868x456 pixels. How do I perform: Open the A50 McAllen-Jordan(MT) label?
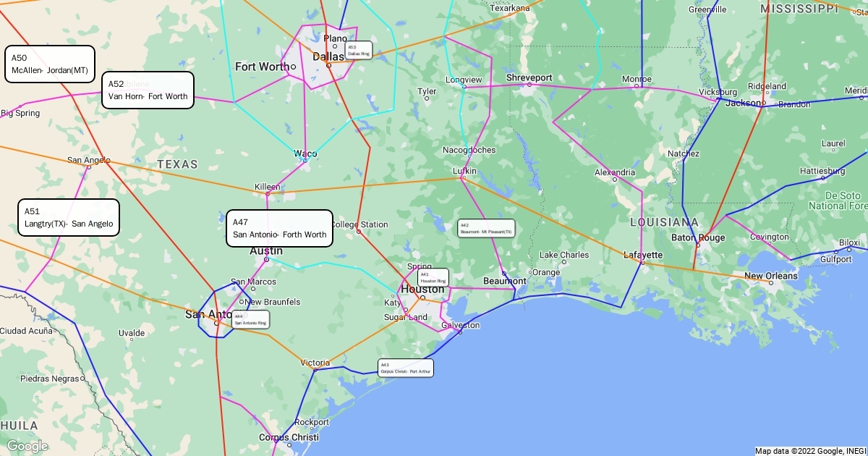[x=50, y=64]
